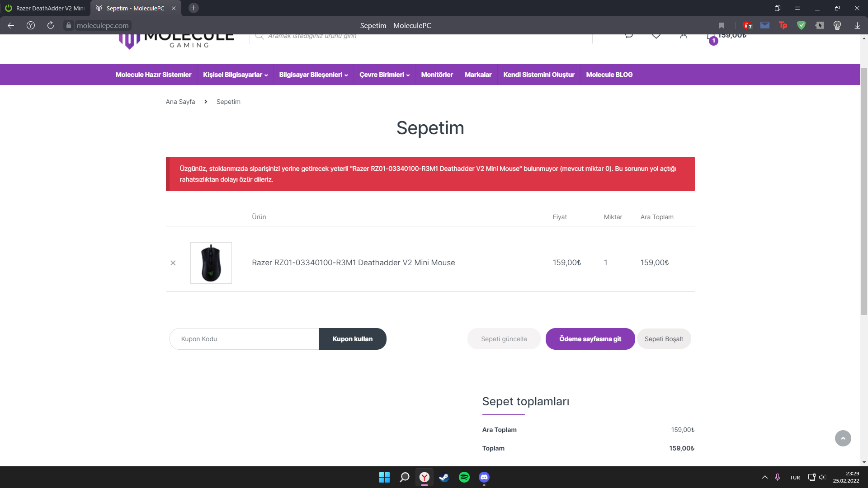Click Ödeme sayfasına git button
This screenshot has height=488, width=868.
tap(590, 339)
